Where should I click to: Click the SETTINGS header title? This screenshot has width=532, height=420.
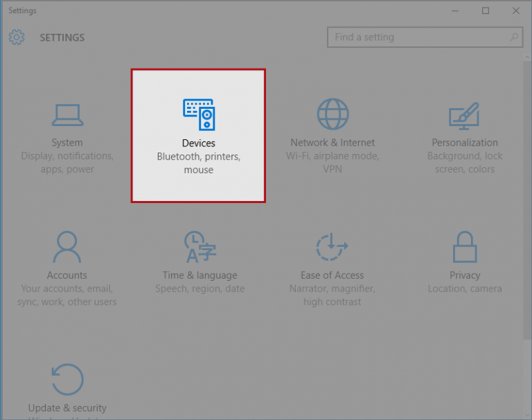(x=62, y=37)
